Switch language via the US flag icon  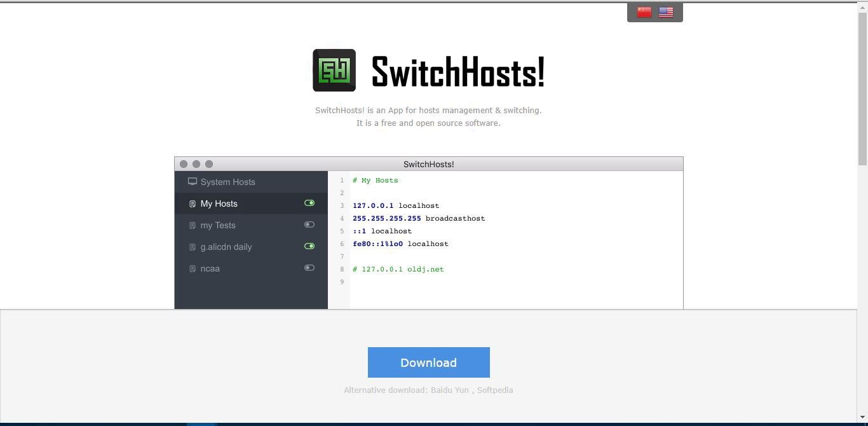(x=666, y=12)
